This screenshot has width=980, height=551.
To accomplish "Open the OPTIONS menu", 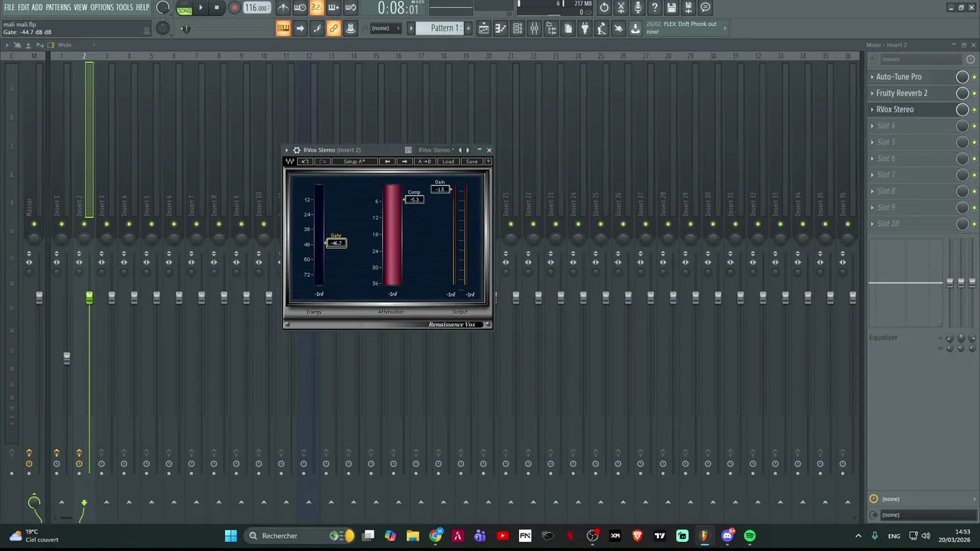I will pyautogui.click(x=102, y=7).
